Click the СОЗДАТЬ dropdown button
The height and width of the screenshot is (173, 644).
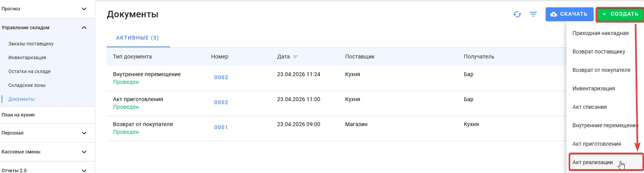tap(620, 14)
